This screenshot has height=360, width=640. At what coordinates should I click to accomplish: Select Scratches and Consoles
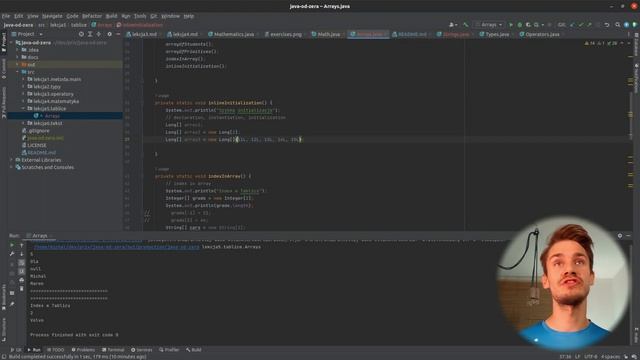48,167
